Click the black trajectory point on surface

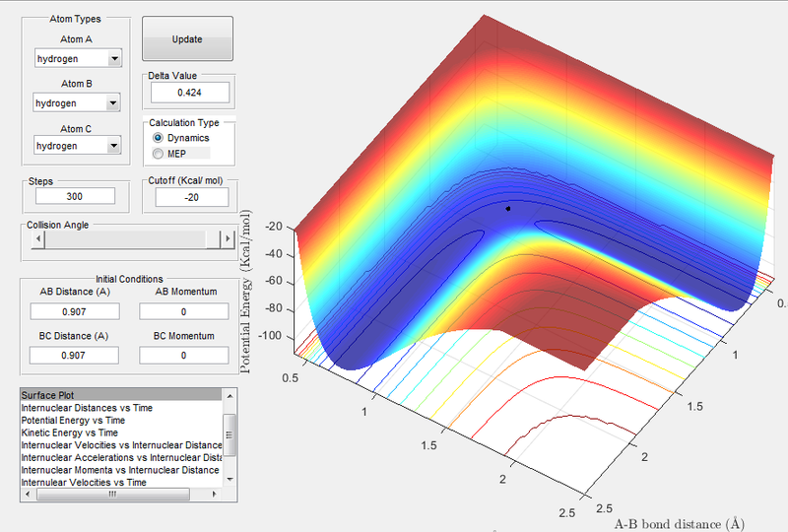click(507, 209)
